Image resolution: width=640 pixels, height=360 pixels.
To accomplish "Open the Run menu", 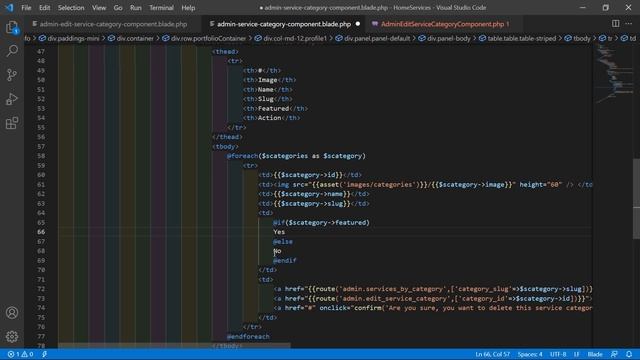I will [x=136, y=8].
